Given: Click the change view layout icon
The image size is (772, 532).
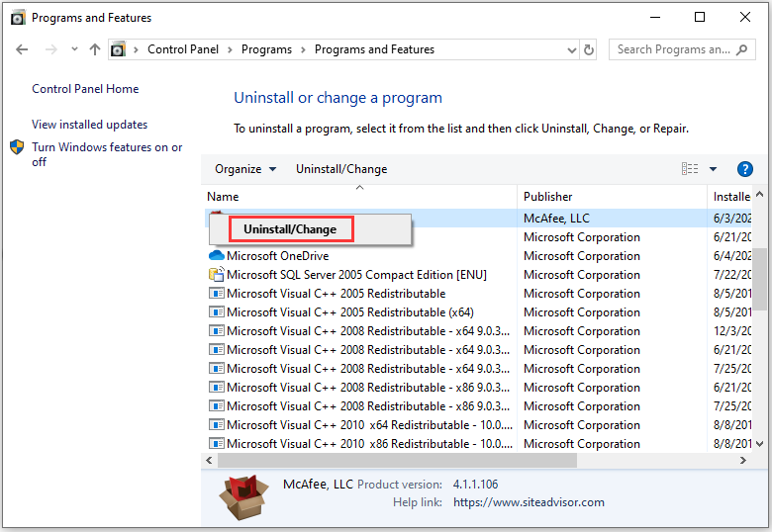Looking at the screenshot, I should point(690,169).
